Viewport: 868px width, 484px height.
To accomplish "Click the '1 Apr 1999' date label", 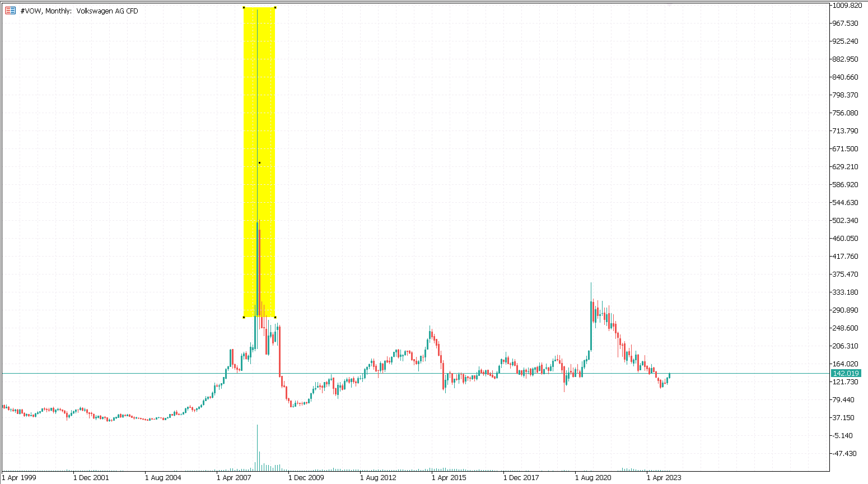I will 19,478.
